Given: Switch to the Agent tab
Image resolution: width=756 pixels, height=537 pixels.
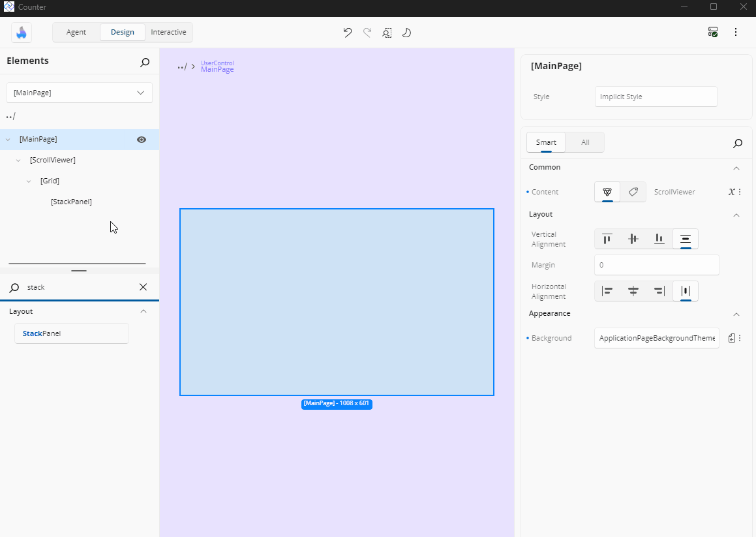Looking at the screenshot, I should [76, 31].
